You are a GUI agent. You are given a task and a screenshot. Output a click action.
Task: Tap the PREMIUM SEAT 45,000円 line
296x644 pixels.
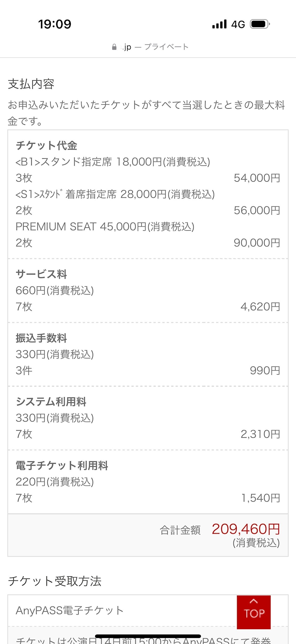(105, 227)
